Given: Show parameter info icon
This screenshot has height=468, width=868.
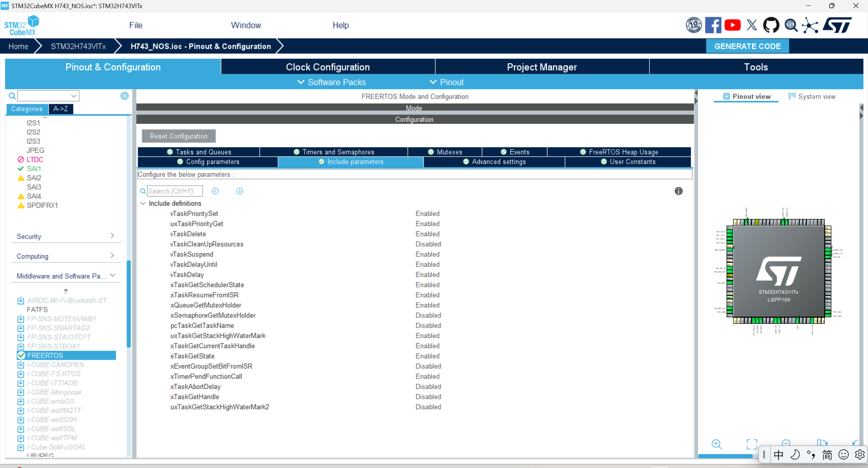Looking at the screenshot, I should click(x=678, y=191).
